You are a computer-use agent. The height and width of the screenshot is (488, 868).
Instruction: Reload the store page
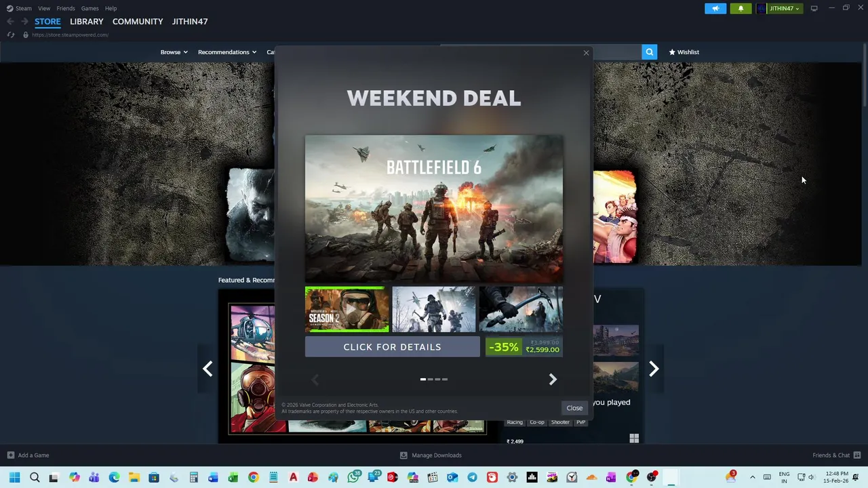[x=11, y=35]
